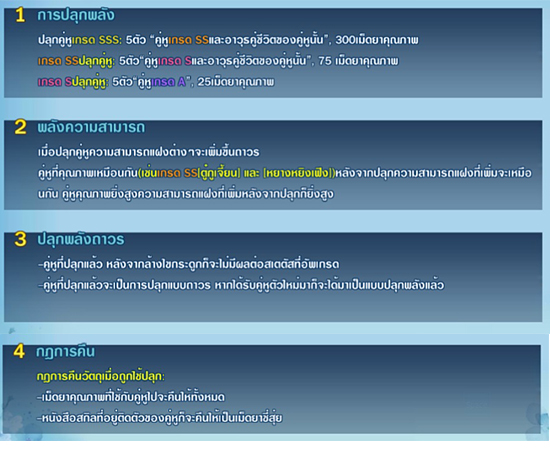
Task: Click the purple เกรด A text
Action: [169, 82]
